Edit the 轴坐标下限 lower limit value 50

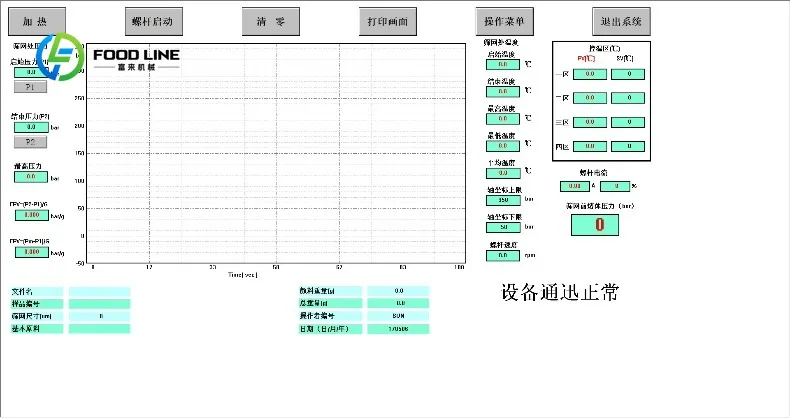tap(503, 228)
